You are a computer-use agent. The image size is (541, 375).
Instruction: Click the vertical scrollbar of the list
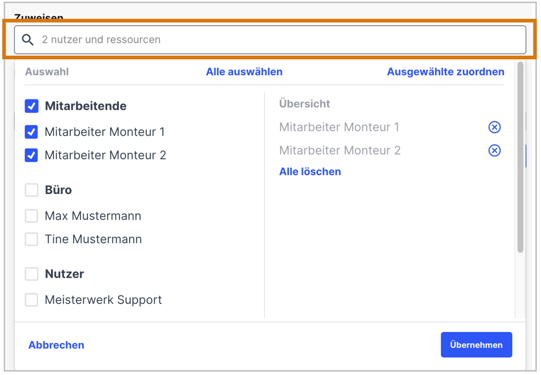(520, 157)
